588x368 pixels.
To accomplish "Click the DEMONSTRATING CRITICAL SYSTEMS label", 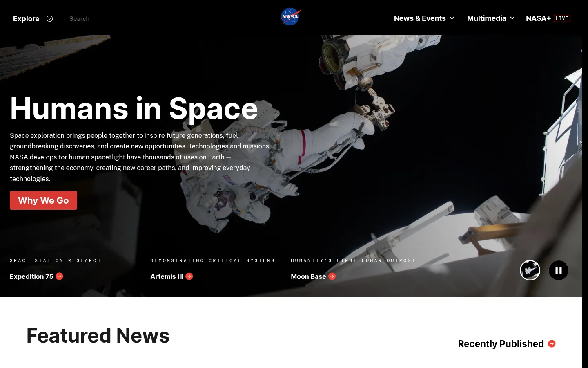I will 213,260.
